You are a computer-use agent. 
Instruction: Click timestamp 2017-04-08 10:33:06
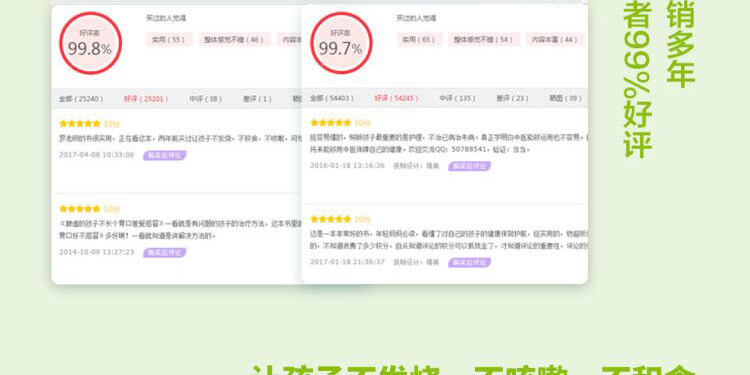pyautogui.click(x=97, y=155)
